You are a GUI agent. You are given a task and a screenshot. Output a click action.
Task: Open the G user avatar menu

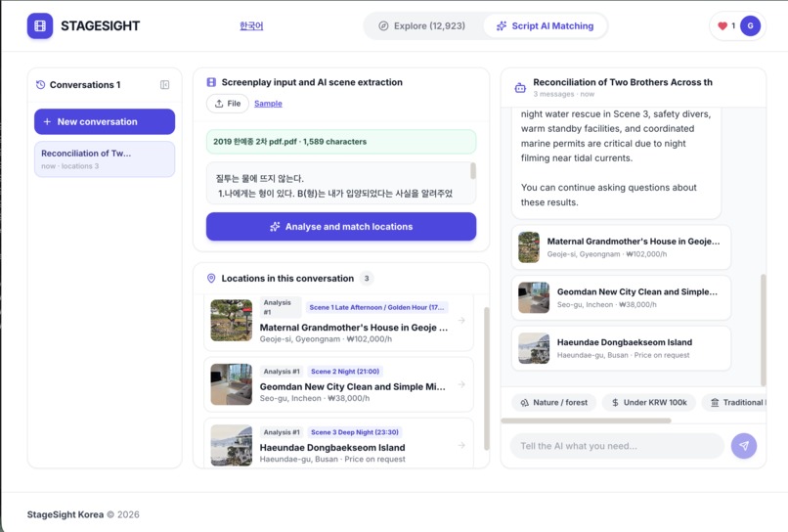pyautogui.click(x=750, y=25)
